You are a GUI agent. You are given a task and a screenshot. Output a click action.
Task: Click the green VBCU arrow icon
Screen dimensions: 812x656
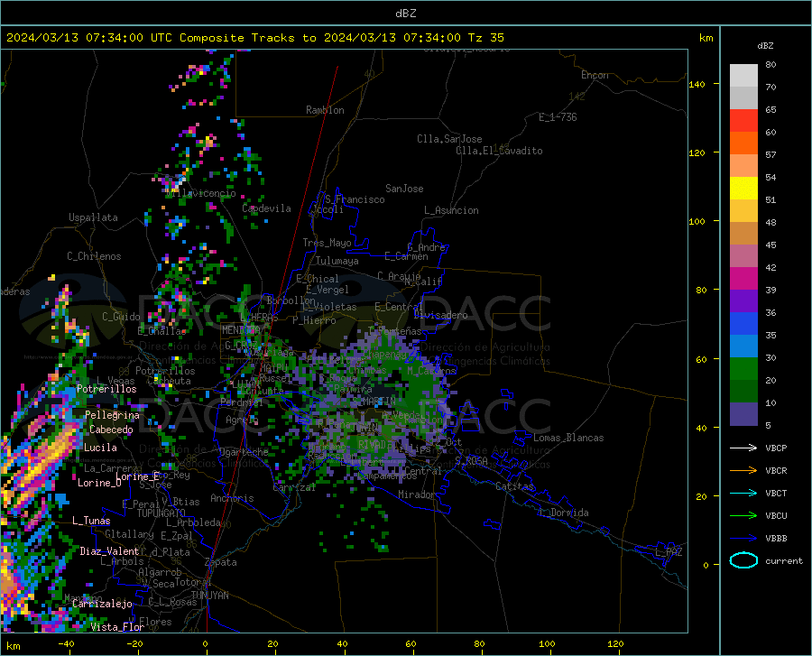(743, 516)
